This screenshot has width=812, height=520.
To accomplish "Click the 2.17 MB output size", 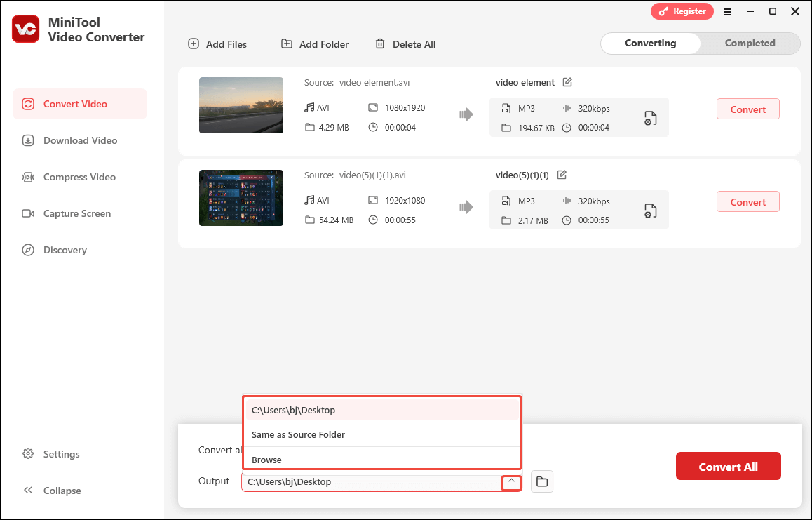I will coord(533,220).
